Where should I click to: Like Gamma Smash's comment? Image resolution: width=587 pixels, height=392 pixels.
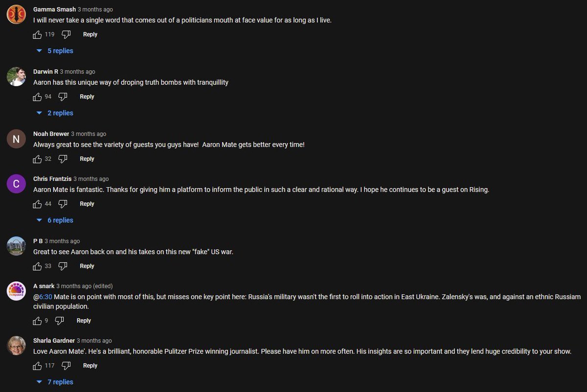(38, 35)
